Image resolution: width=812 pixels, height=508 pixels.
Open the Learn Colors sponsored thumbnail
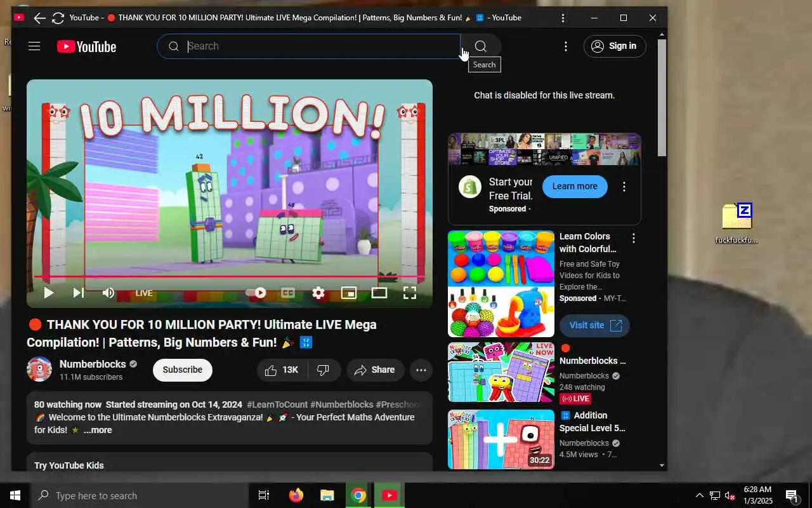tap(501, 284)
